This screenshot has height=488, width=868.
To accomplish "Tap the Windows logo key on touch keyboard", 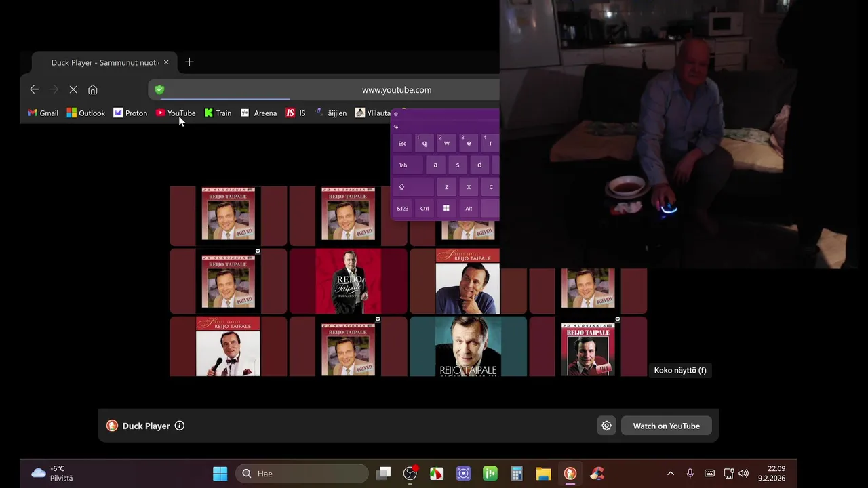I will pos(446,208).
